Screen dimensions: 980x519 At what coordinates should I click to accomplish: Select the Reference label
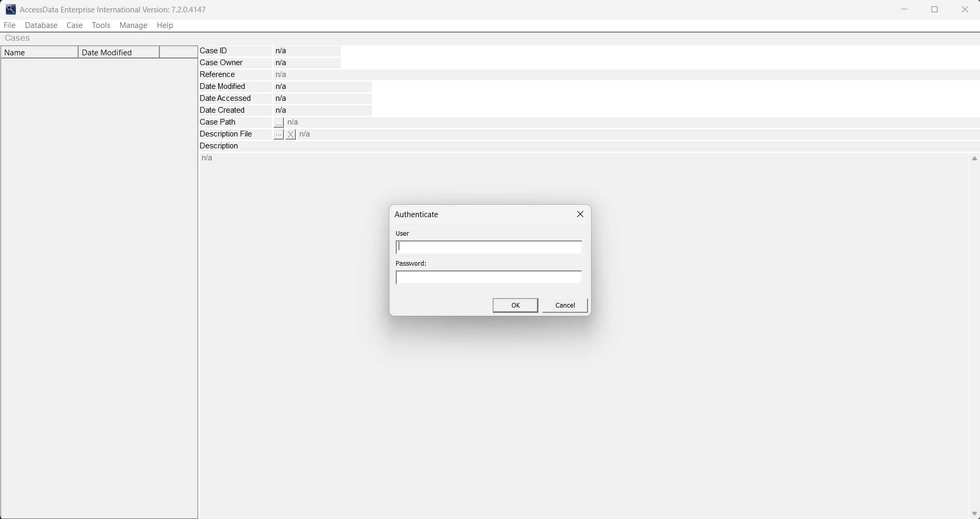[217, 74]
